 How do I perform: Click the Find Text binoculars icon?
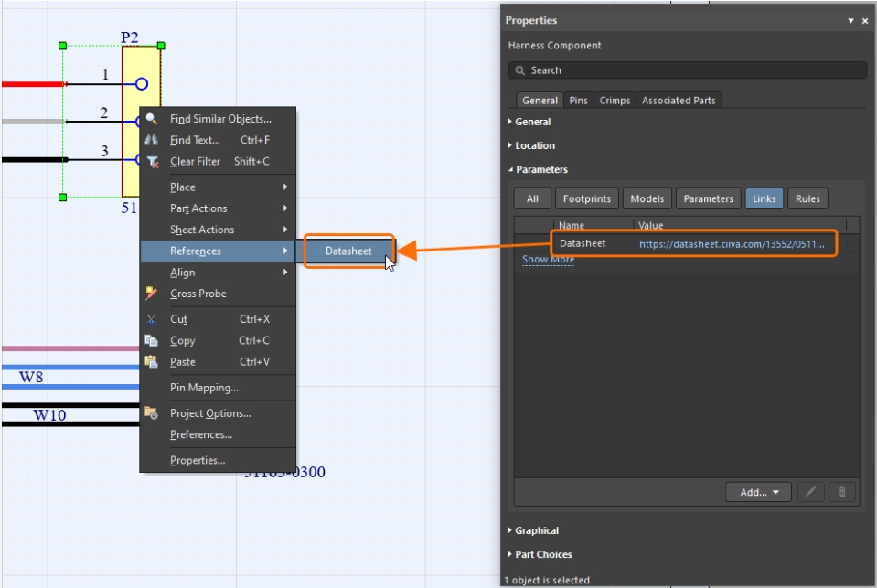151,140
